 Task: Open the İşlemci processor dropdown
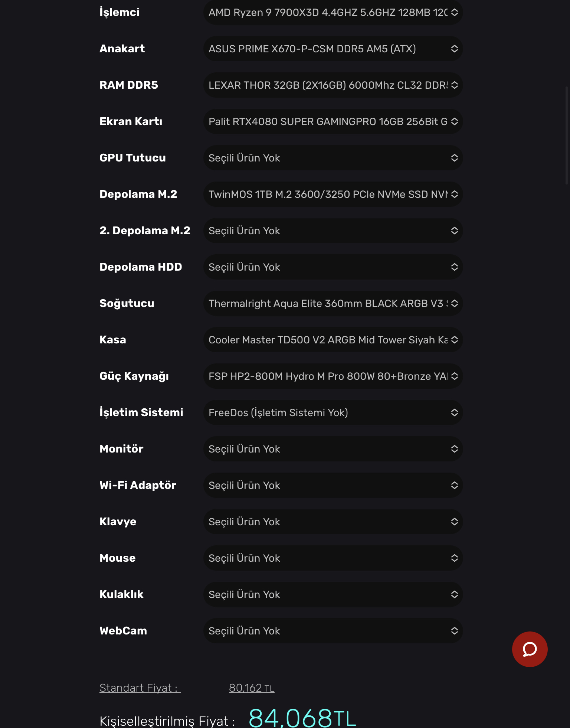(333, 13)
